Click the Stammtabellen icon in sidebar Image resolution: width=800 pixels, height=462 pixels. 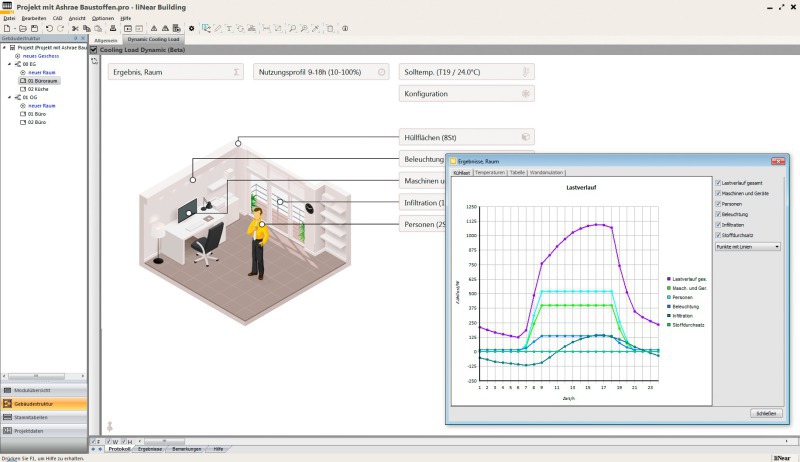coord(7,417)
